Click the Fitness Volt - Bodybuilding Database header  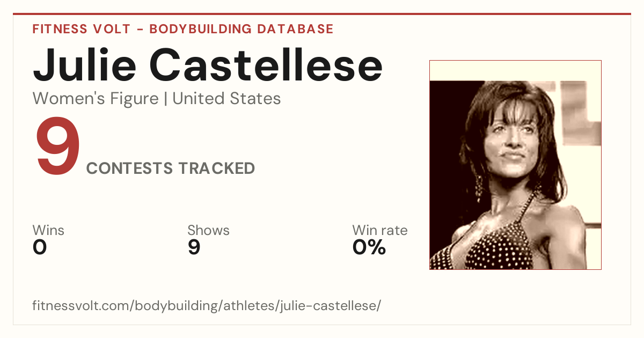(x=183, y=29)
